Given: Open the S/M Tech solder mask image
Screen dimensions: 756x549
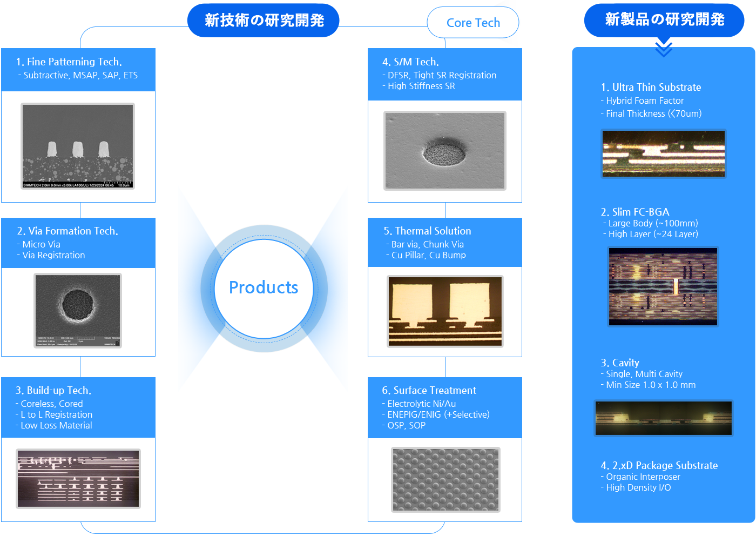Looking at the screenshot, I should tap(444, 150).
